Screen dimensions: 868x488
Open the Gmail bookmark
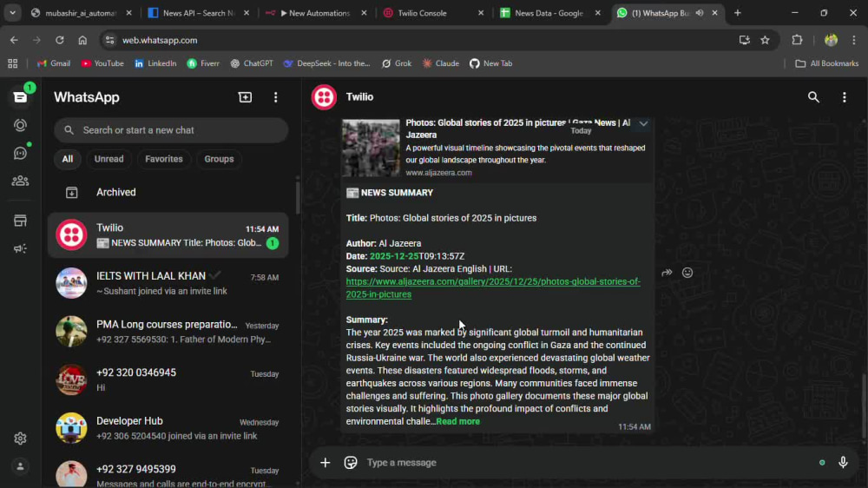54,63
